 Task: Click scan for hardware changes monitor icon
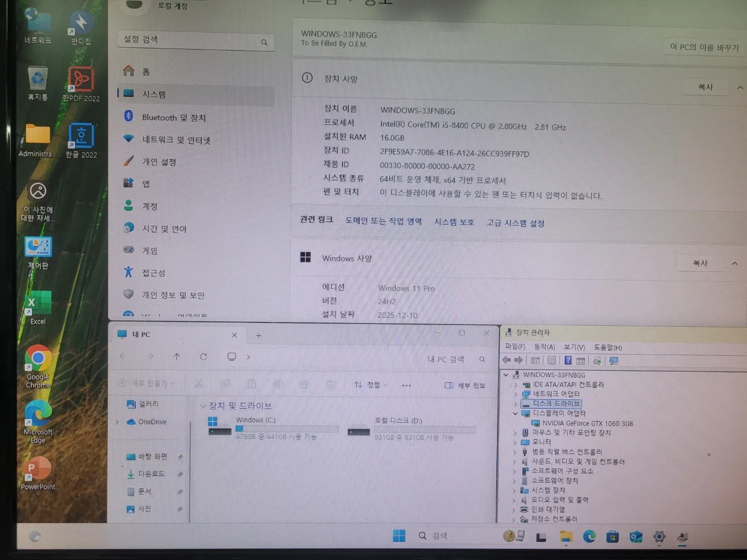point(614,361)
